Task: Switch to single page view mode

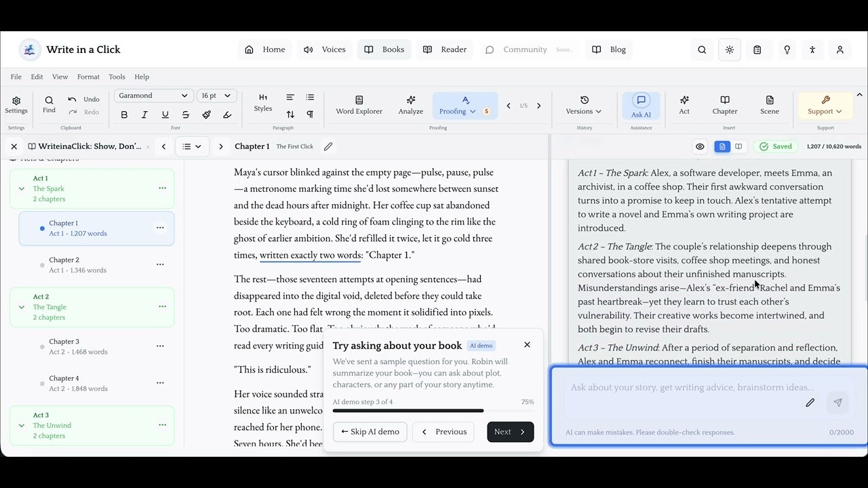Action: pyautogui.click(x=722, y=146)
